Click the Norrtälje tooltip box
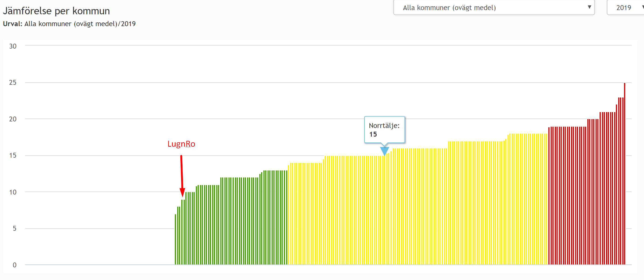The height and width of the screenshot is (280, 644). [x=384, y=129]
